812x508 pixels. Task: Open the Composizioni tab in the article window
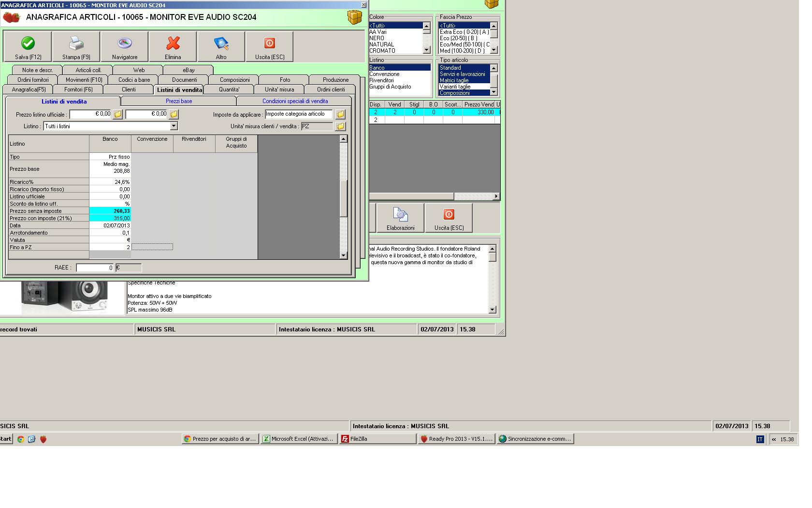pos(234,80)
